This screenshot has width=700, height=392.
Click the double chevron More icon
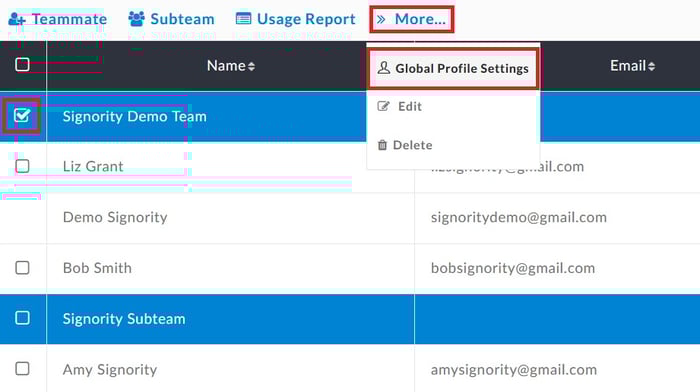point(381,19)
